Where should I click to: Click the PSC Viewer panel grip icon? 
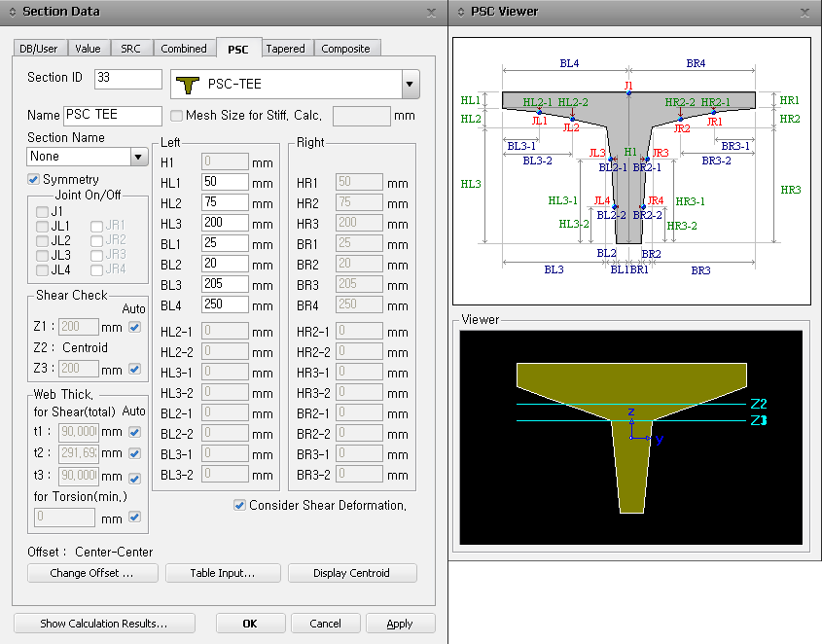(461, 12)
